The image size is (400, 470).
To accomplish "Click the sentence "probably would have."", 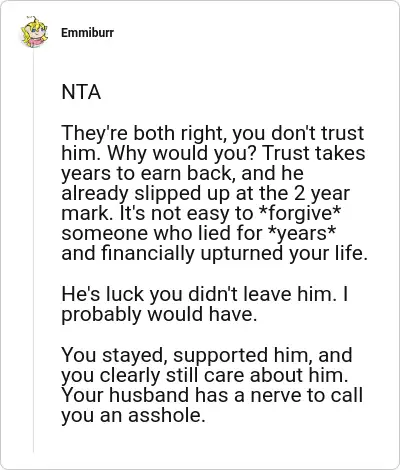I will (159, 314).
